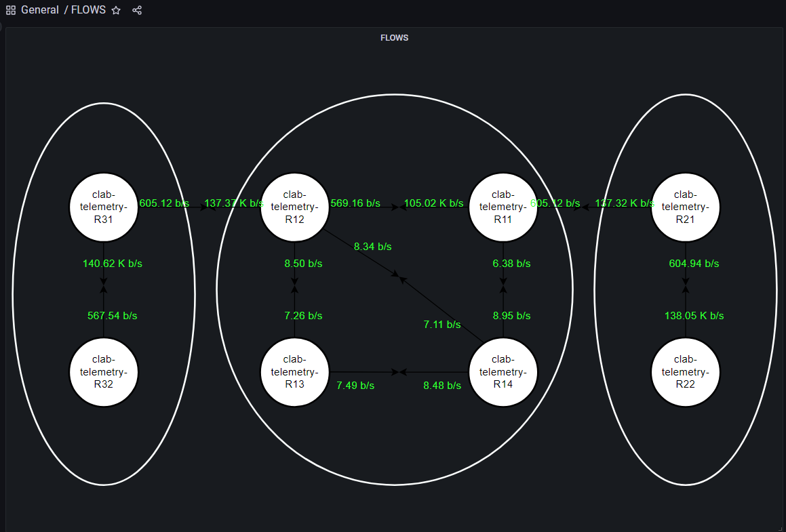Click the share dashboard icon
Image resolution: width=786 pixels, height=532 pixels.
(137, 10)
